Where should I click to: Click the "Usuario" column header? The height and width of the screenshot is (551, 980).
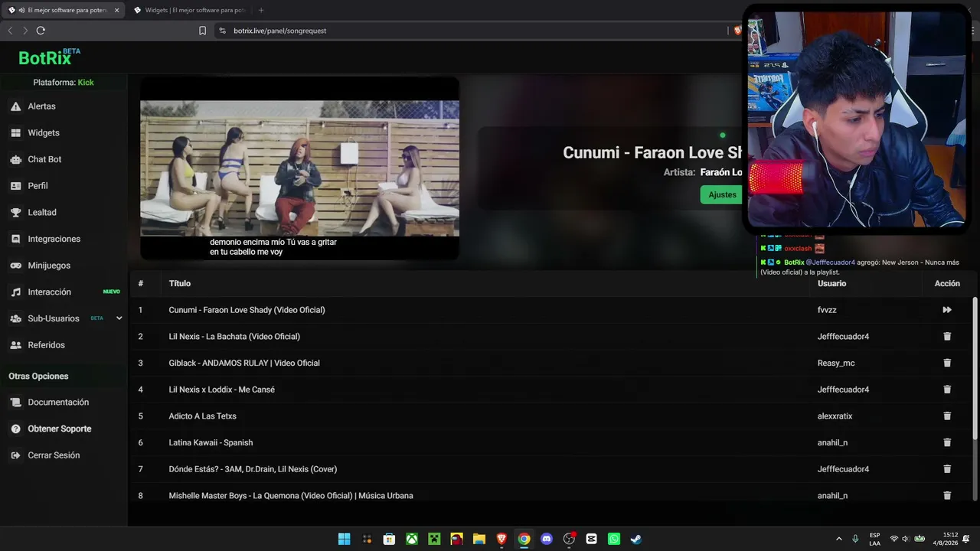point(831,283)
